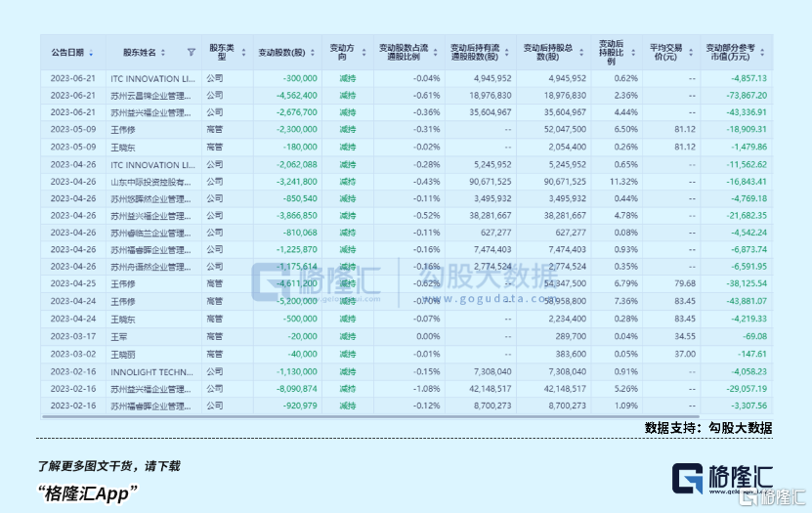
Task: Click the table's horizontal scrollbar
Action: (x=370, y=416)
